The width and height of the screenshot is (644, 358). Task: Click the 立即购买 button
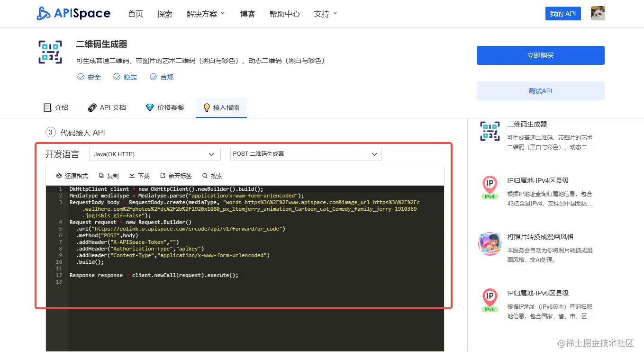click(541, 55)
